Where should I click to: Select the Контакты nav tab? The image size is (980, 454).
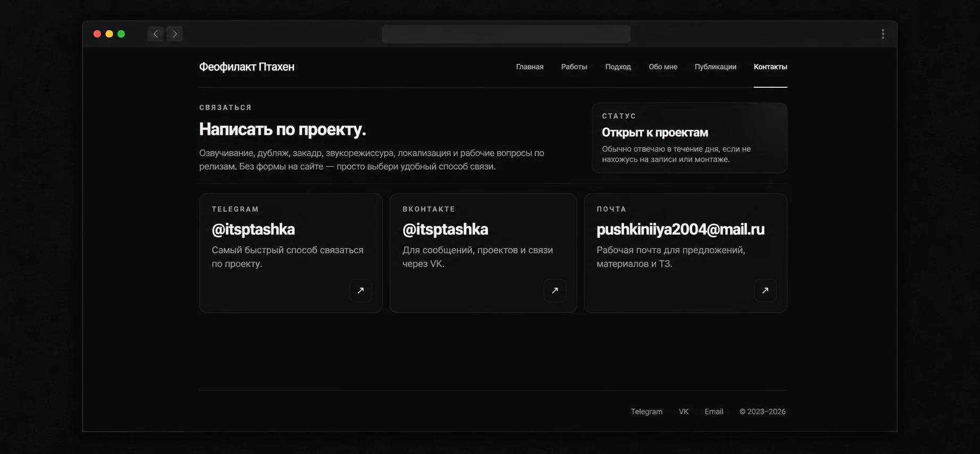(x=770, y=67)
